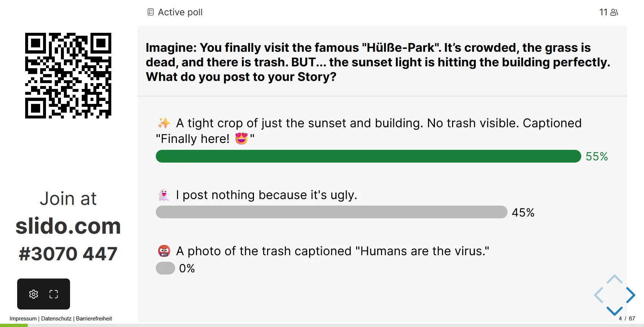Image resolution: width=644 pixels, height=327 pixels.
Task: Go to next slide right arrow
Action: (631, 295)
